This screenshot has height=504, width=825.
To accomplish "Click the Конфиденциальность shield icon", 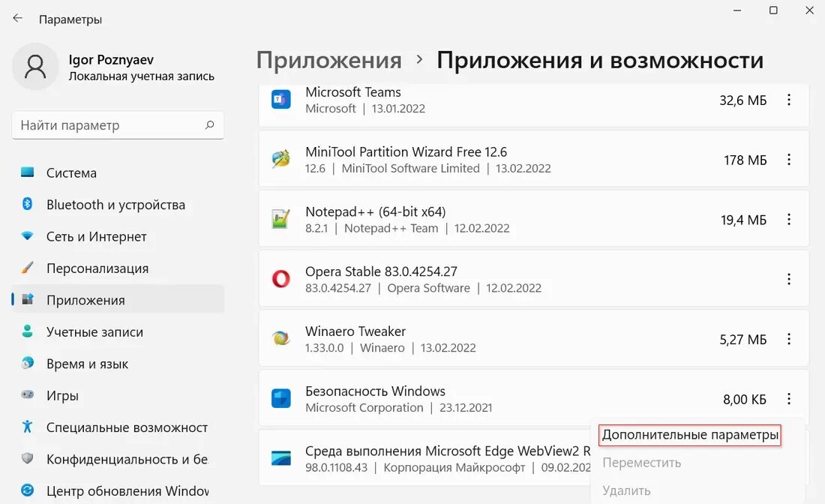I will pos(27,458).
